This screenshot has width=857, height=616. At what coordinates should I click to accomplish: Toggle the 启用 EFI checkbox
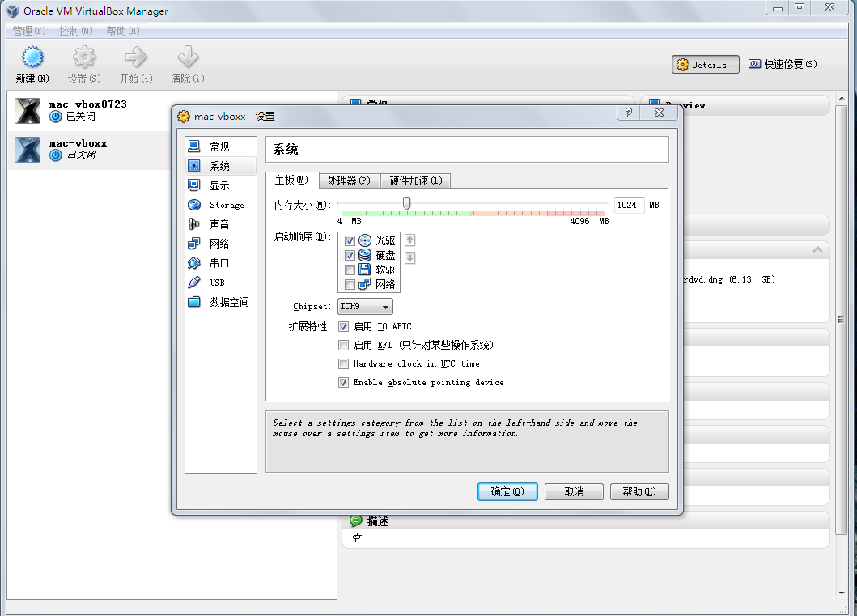(x=343, y=345)
